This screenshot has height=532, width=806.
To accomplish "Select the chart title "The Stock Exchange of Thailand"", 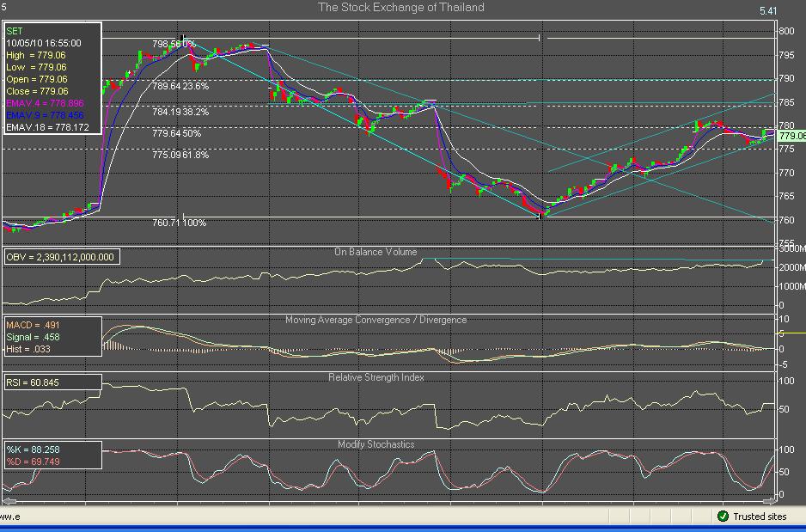I will pyautogui.click(x=401, y=7).
